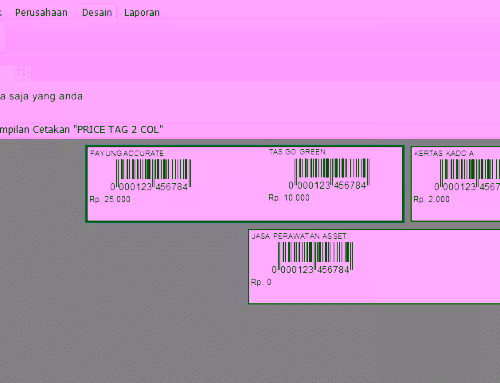Open the Desain menu tab
Image resolution: width=500 pixels, height=383 pixels.
point(97,13)
